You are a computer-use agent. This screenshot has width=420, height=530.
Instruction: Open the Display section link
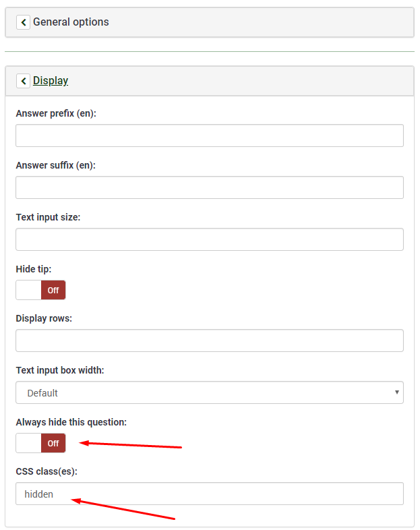(51, 81)
